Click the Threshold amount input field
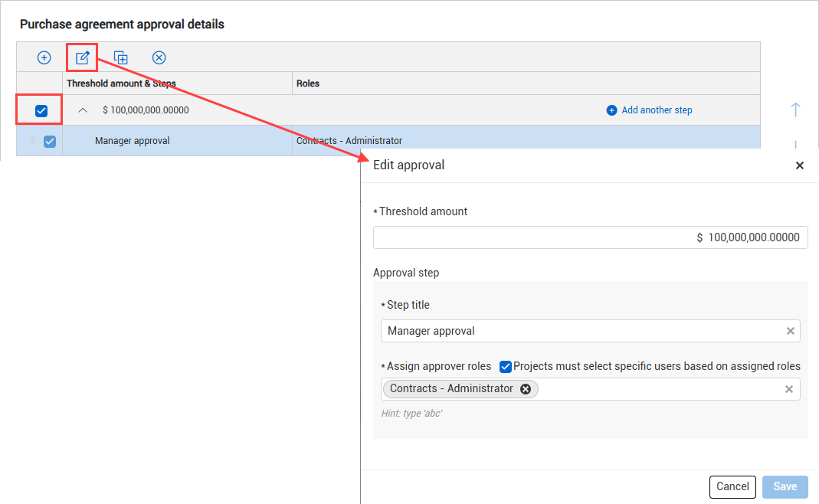This screenshot has height=504, width=819. click(590, 237)
